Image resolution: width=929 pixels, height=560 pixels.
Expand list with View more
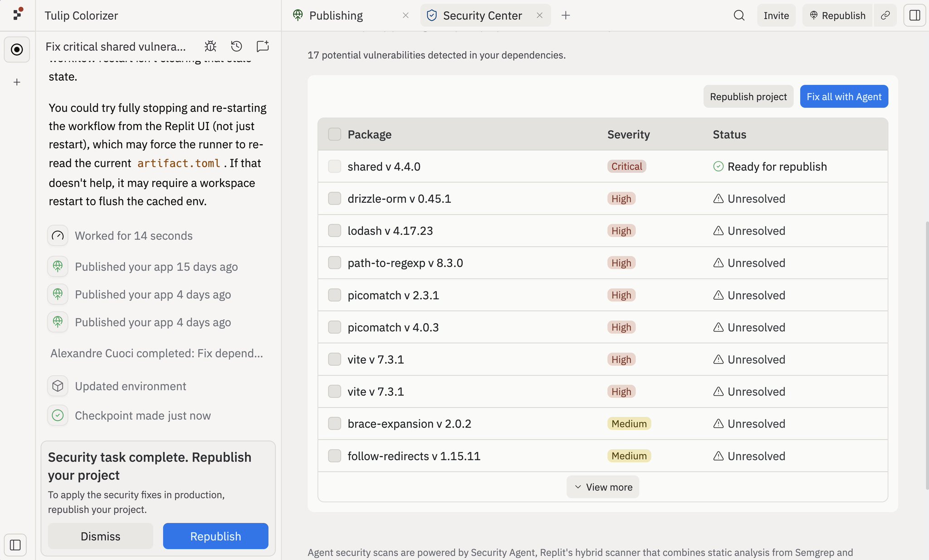[x=603, y=487]
